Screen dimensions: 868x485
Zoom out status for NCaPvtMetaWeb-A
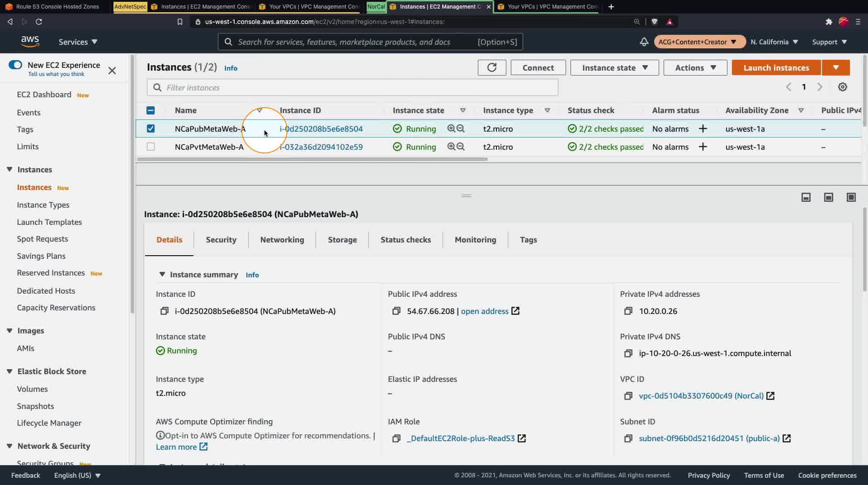tap(461, 147)
